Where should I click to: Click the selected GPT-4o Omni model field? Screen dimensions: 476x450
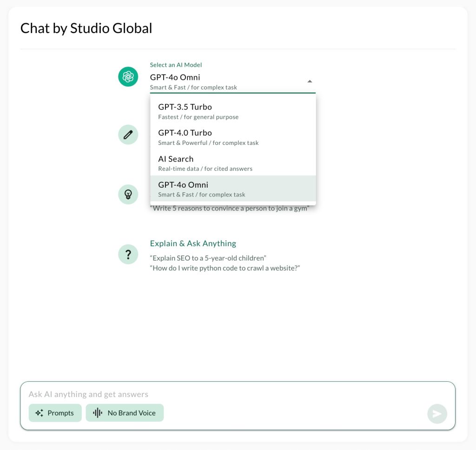pos(232,82)
